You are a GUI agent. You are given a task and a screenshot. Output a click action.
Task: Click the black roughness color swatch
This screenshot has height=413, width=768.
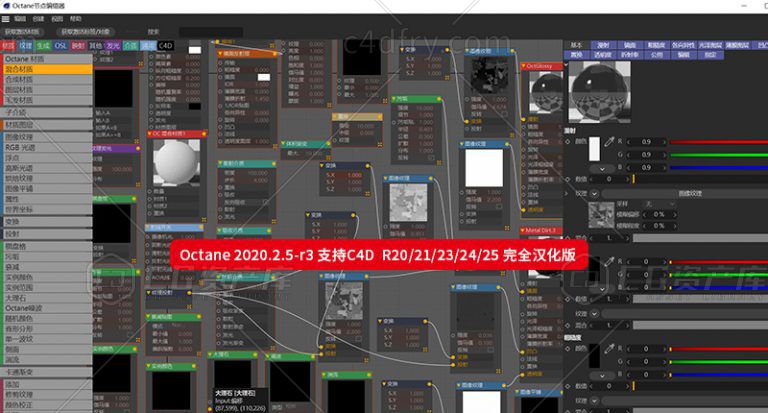tap(594, 356)
